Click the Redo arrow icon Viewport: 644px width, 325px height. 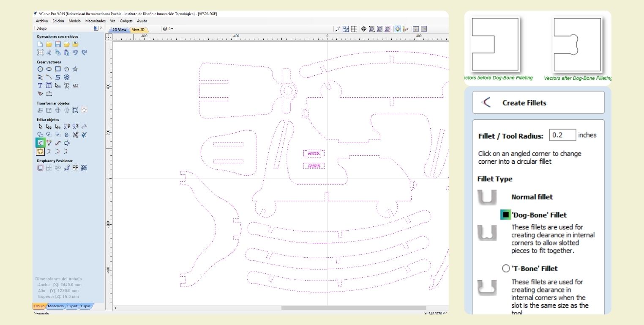pyautogui.click(x=84, y=52)
